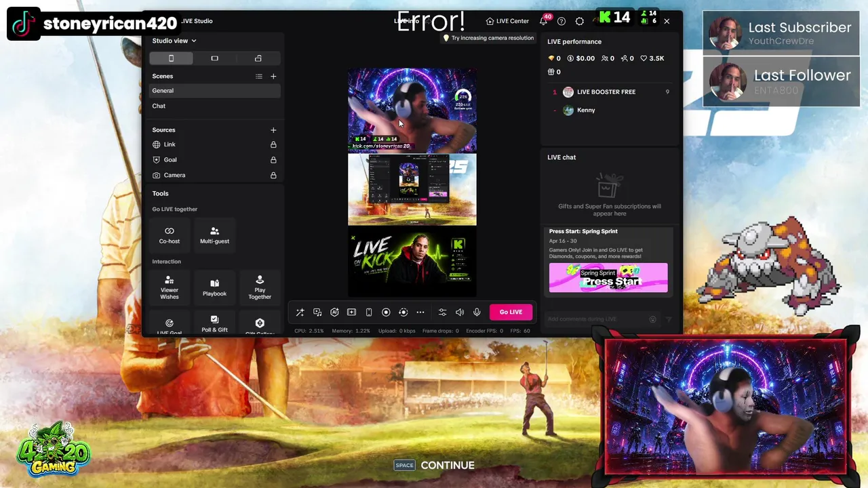Click the $0.00 earnings stat
The height and width of the screenshot is (488, 868).
tap(581, 58)
